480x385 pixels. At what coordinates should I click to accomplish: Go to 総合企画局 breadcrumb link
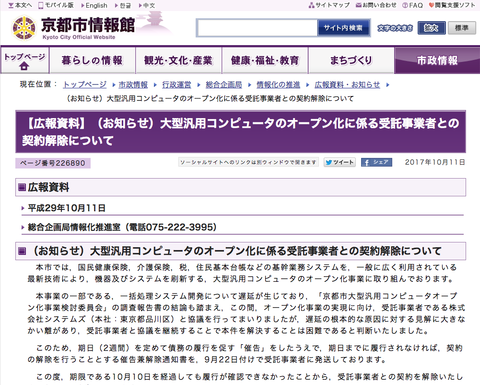224,85
